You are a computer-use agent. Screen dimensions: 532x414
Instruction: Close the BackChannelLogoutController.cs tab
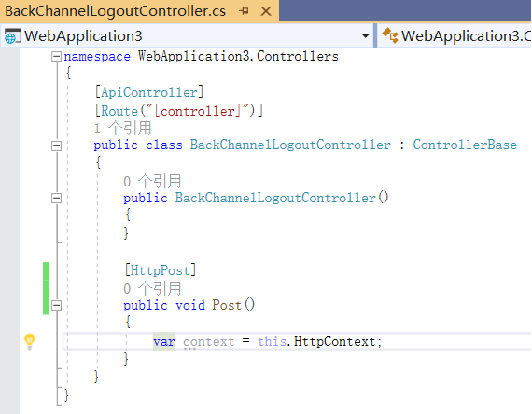tap(266, 11)
